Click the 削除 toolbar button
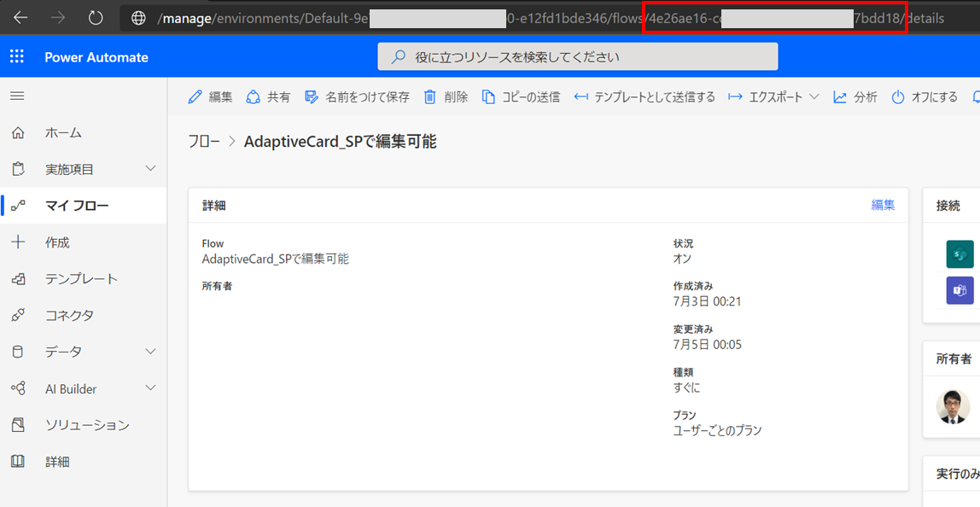The width and height of the screenshot is (980, 507). (x=446, y=97)
